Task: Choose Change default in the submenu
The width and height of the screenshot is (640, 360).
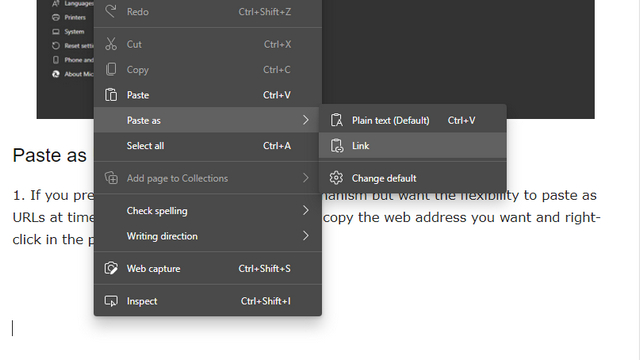Action: point(413,178)
